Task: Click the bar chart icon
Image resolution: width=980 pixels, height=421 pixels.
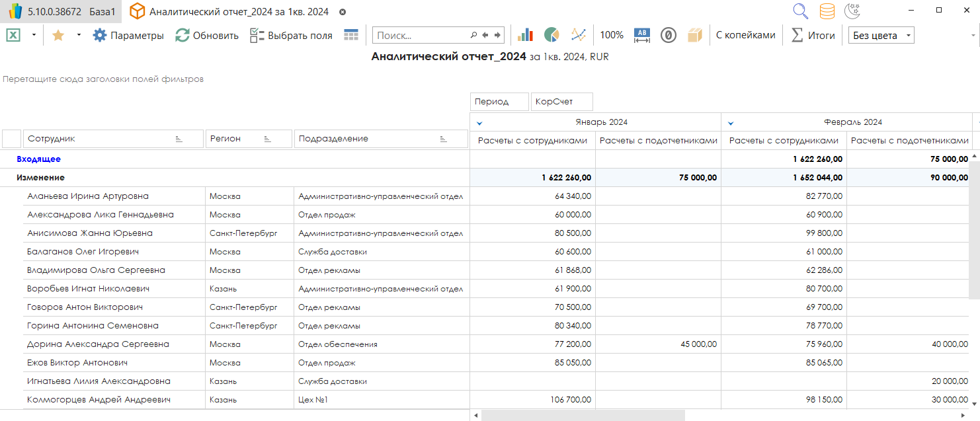Action: click(526, 35)
